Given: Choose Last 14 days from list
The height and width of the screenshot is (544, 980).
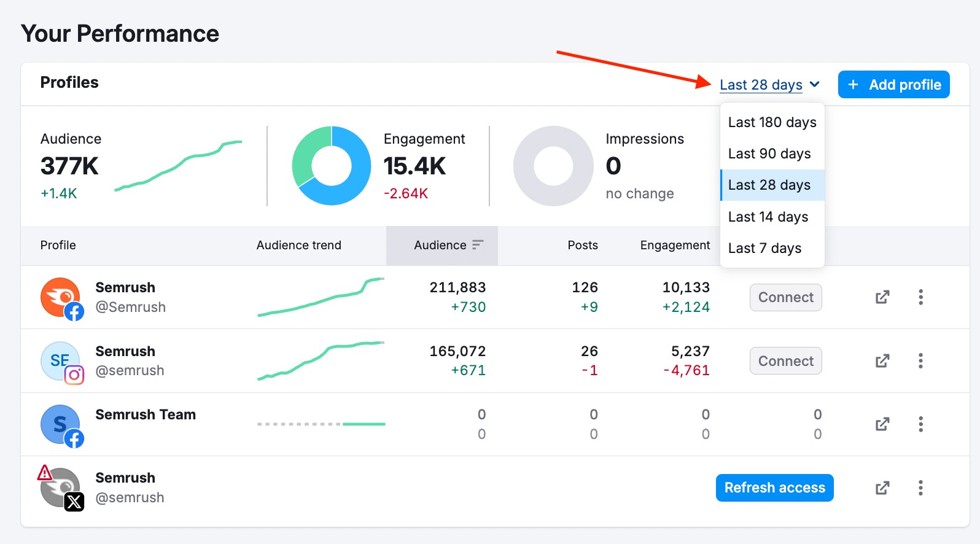Looking at the screenshot, I should (768, 217).
